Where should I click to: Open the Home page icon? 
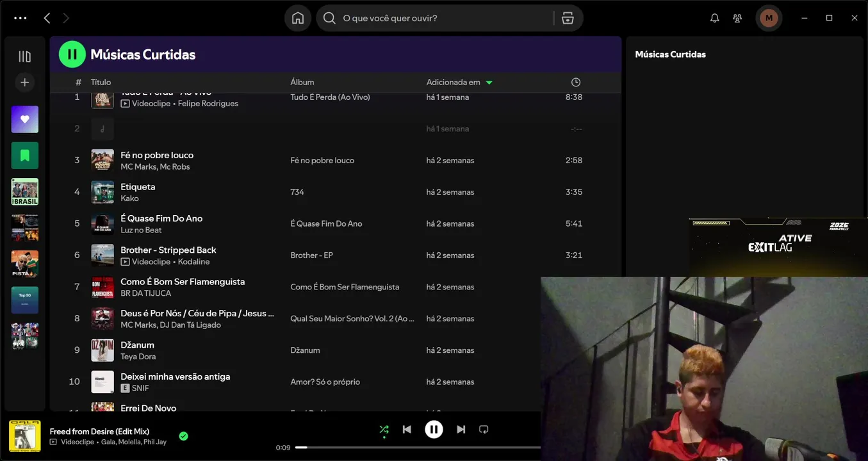pos(298,18)
